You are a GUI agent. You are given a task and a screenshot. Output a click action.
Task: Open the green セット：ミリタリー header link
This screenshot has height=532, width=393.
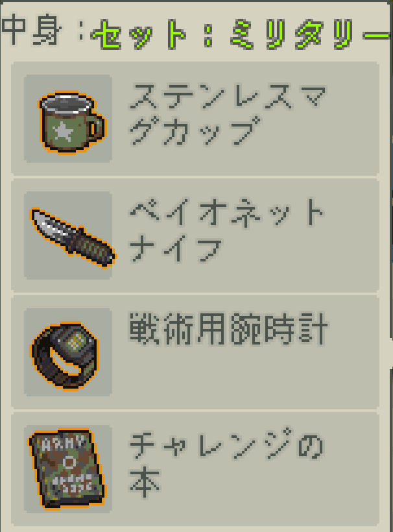tap(240, 34)
